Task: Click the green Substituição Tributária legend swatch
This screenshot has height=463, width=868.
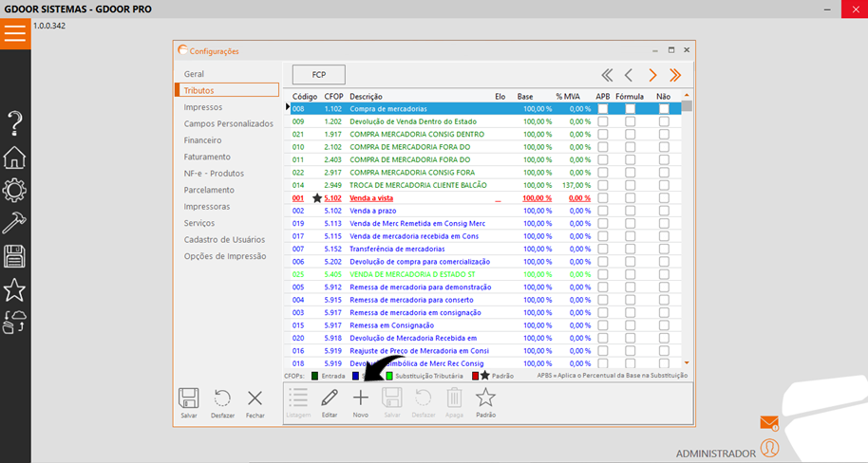Action: [x=389, y=376]
